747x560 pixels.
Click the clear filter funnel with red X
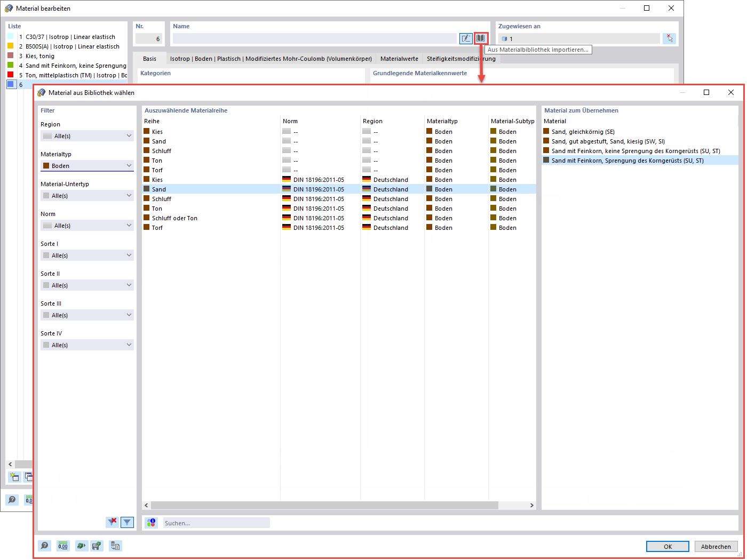coord(112,522)
